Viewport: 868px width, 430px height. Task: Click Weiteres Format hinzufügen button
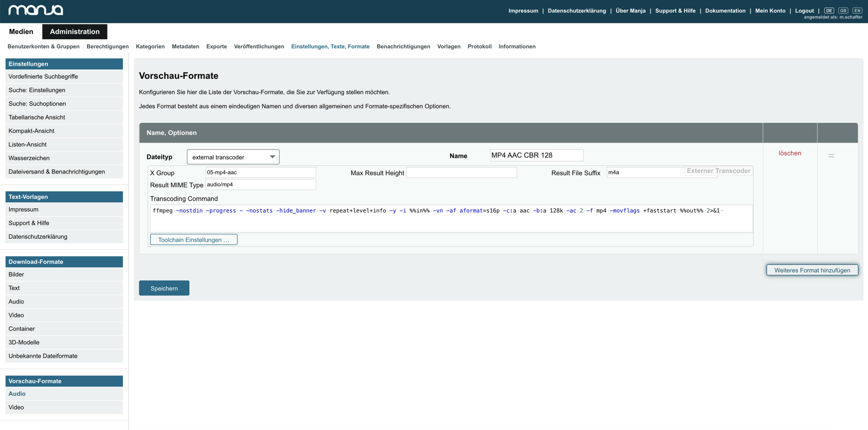coord(812,270)
